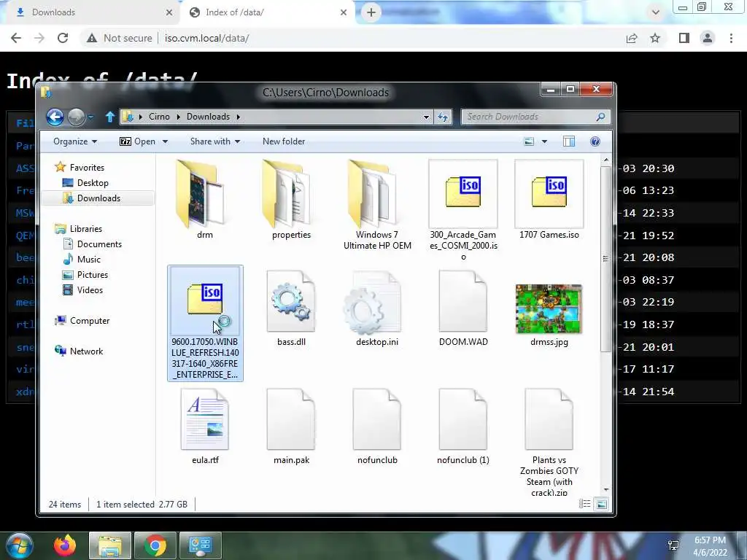Select Libraries in navigation pane
The width and height of the screenshot is (747, 560).
point(86,228)
